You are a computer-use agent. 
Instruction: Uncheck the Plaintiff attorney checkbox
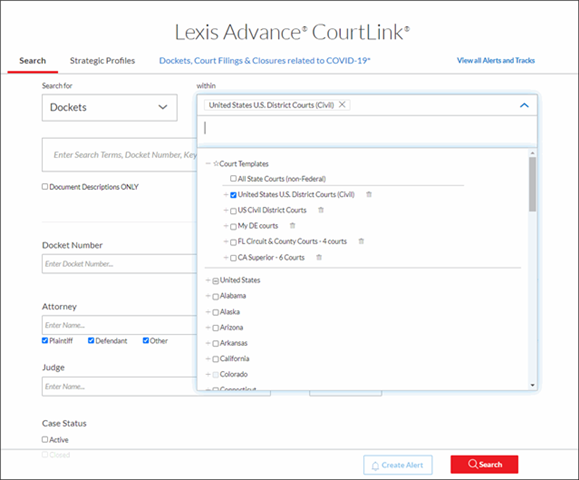pyautogui.click(x=45, y=340)
